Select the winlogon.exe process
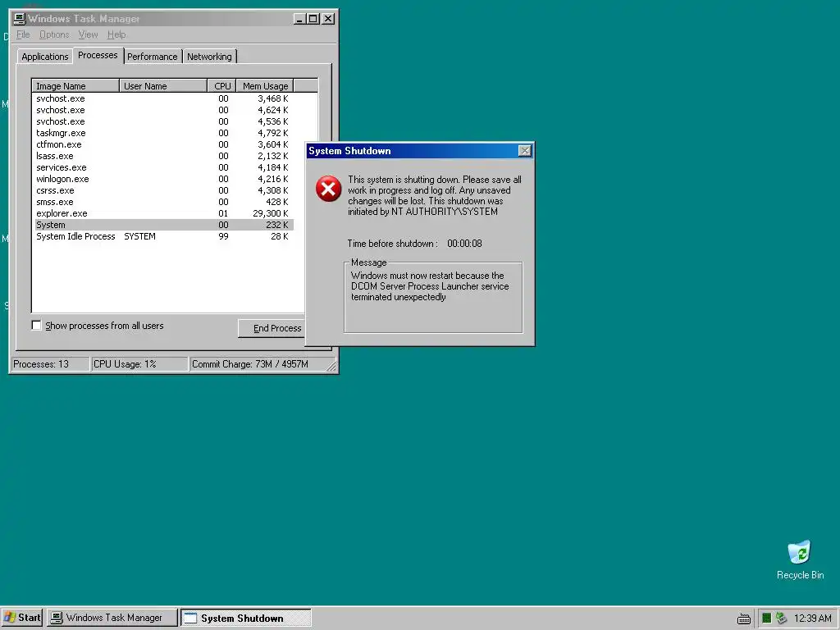The image size is (840, 630). (164, 179)
